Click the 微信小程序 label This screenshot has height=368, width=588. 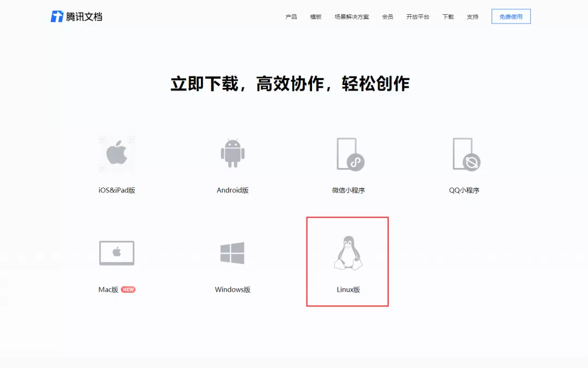point(348,190)
